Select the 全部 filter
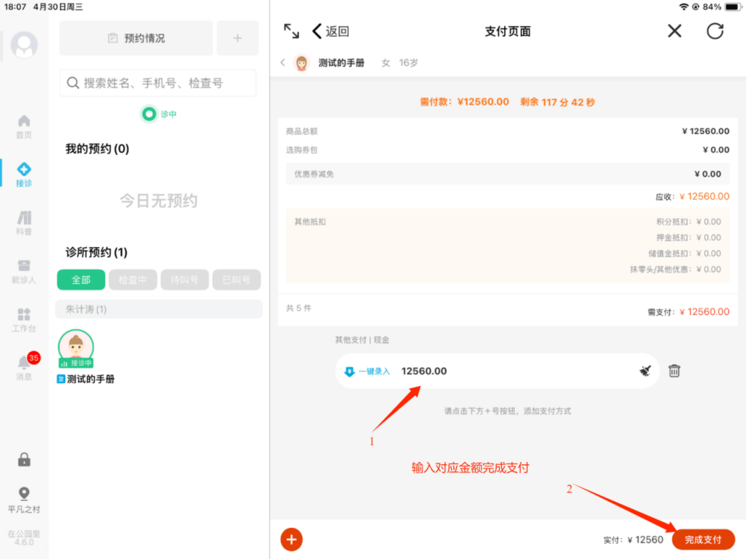747x560 pixels. click(x=81, y=280)
